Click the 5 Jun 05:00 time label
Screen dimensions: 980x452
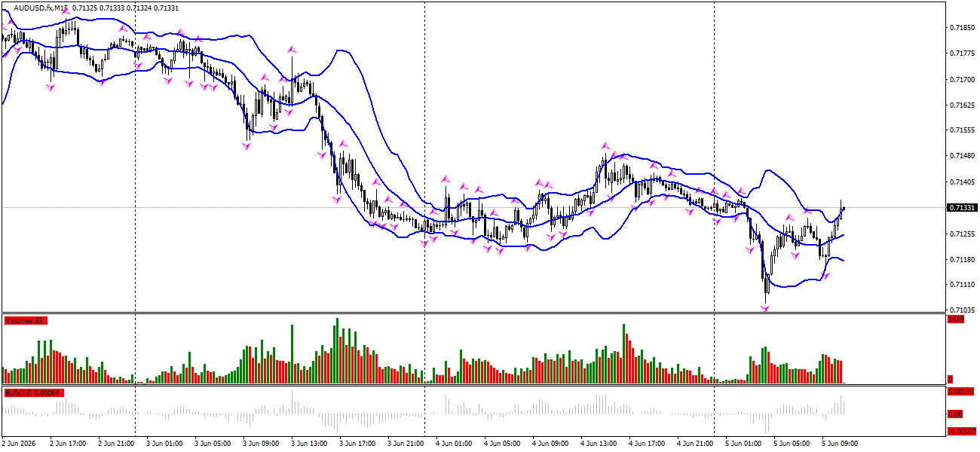click(791, 444)
